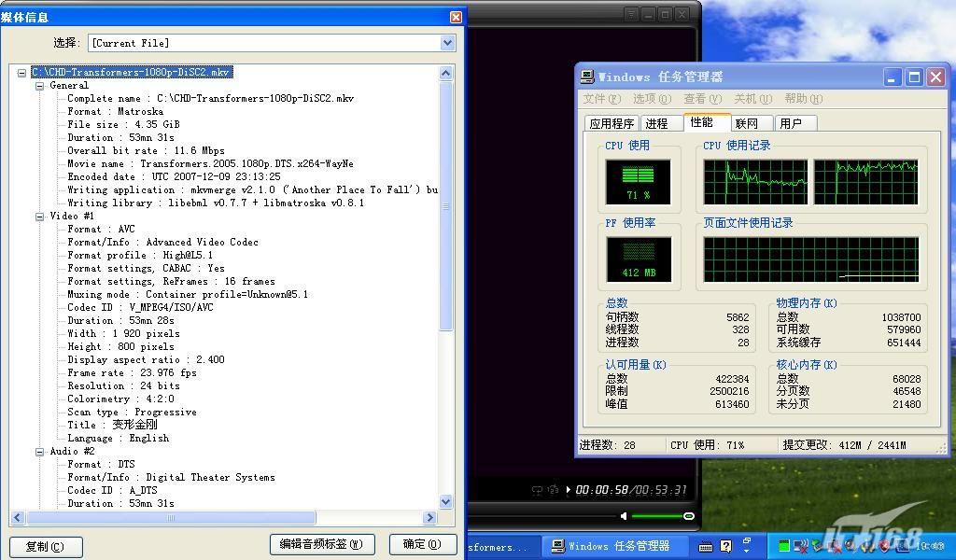Click the play triangle beside the time display
956x560 pixels.
coord(569,489)
